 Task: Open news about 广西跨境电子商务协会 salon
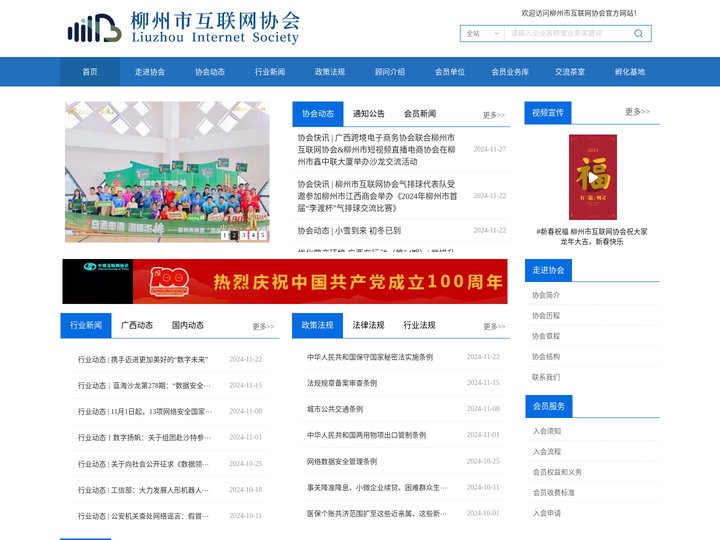377,149
